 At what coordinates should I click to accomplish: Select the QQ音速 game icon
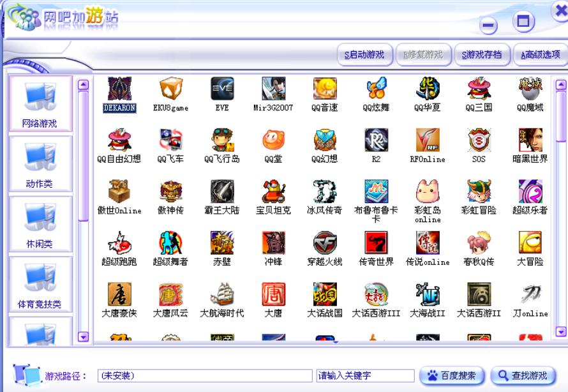coord(325,89)
